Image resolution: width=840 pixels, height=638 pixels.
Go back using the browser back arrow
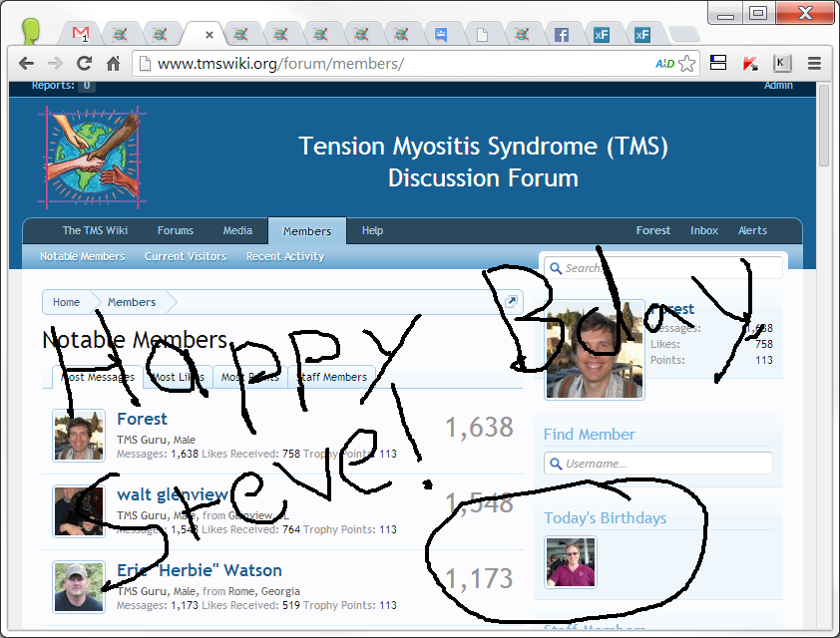tap(27, 63)
